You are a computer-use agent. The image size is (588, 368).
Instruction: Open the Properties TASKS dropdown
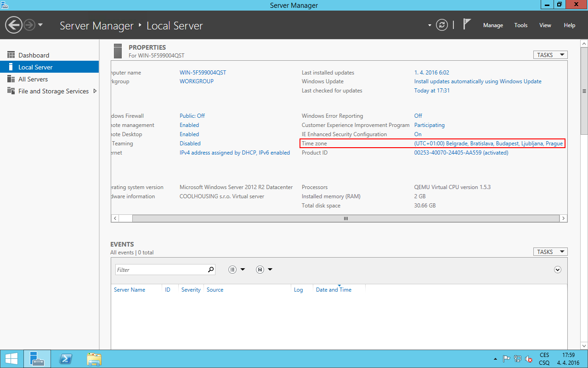tap(550, 55)
